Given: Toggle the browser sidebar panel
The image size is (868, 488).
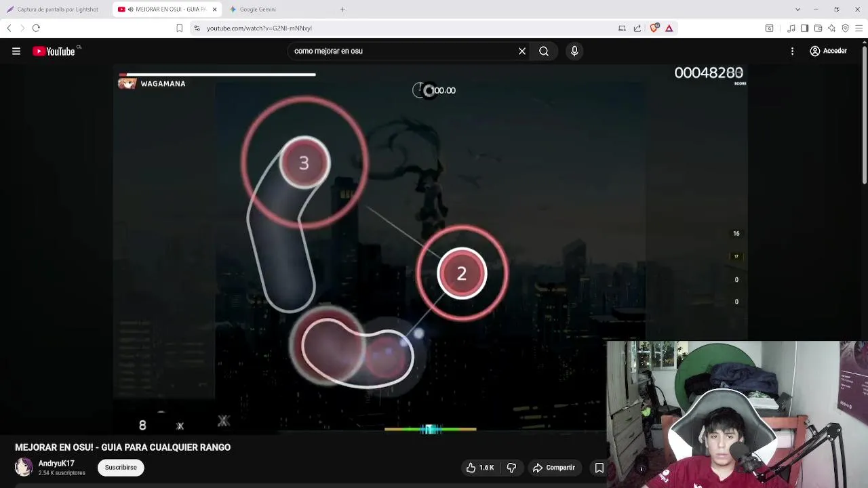Looking at the screenshot, I should pos(804,28).
